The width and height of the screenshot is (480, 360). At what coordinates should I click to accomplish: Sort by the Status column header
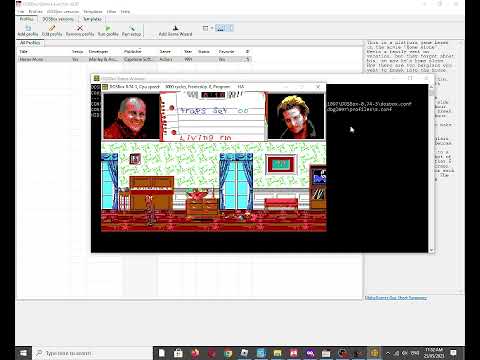pyautogui.click(x=204, y=52)
